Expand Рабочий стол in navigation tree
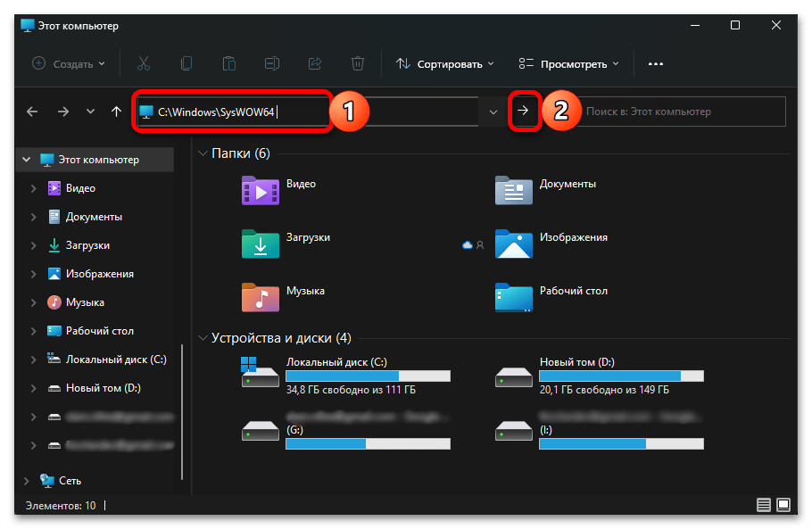The image size is (812, 529). 34,331
